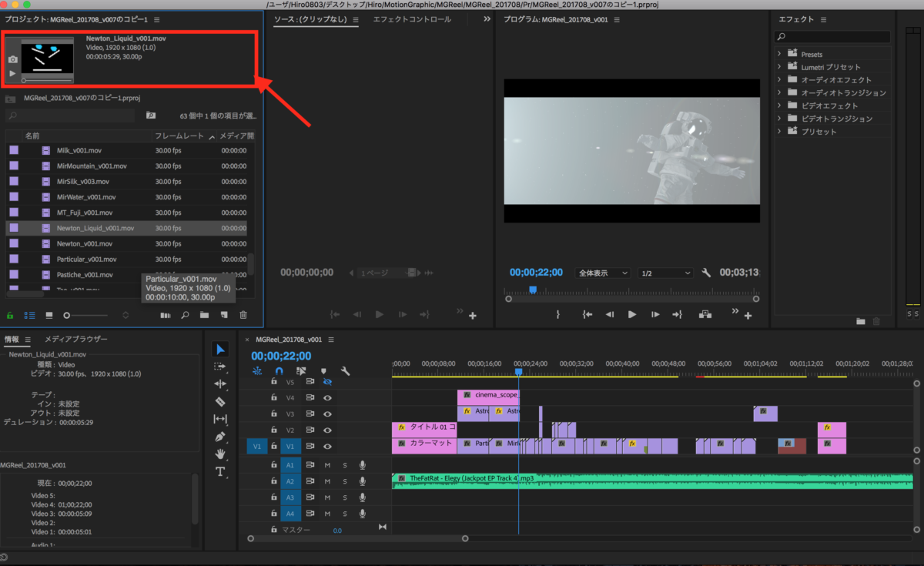Open Program monitor settings wrench
The image size is (924, 566).
tap(707, 273)
